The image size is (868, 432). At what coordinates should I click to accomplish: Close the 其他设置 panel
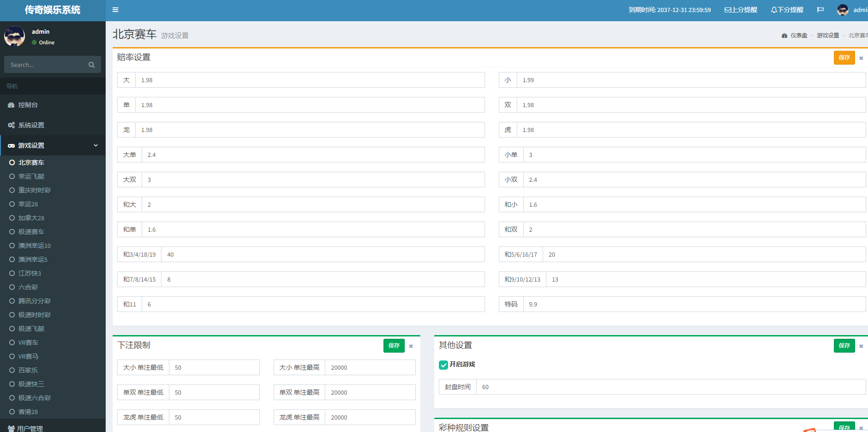tap(861, 346)
